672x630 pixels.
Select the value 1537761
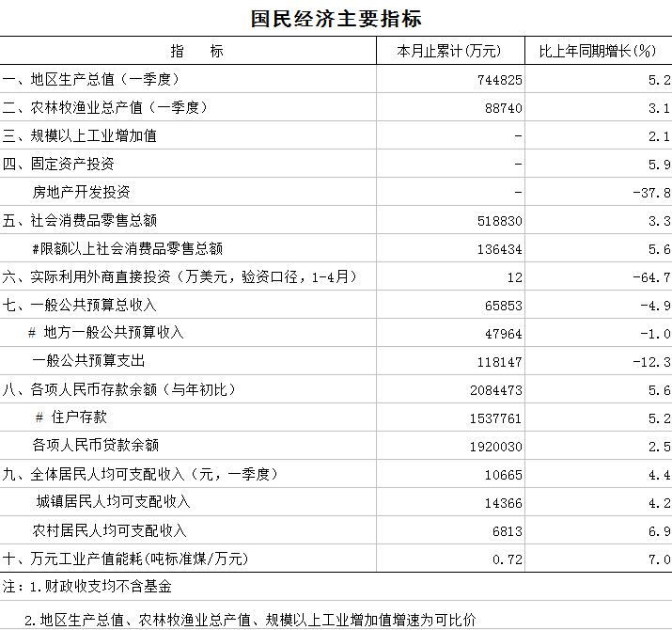(495, 418)
